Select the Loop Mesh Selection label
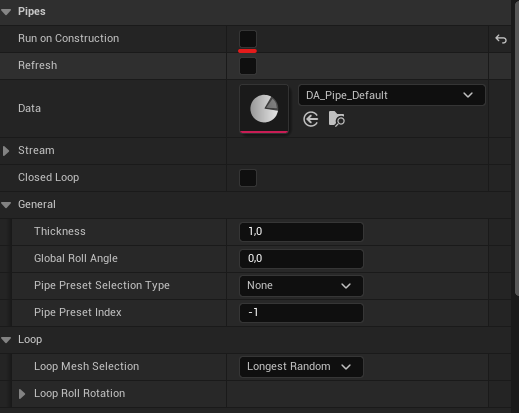The image size is (519, 413). pos(86,366)
